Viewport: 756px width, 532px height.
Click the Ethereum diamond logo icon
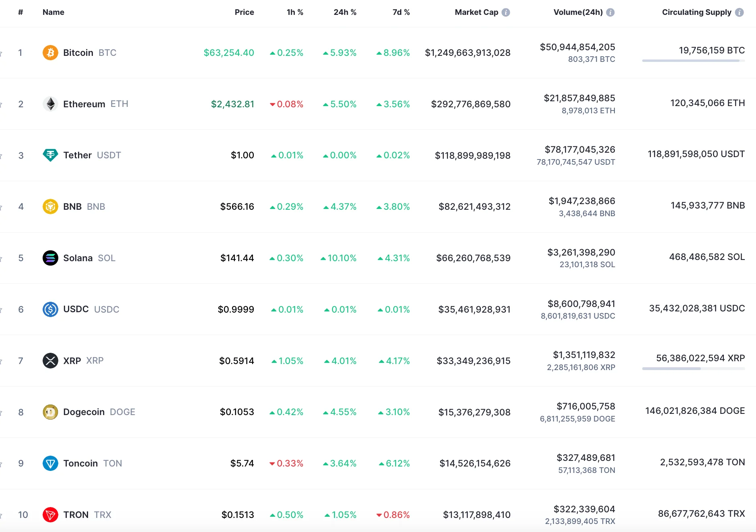(50, 104)
